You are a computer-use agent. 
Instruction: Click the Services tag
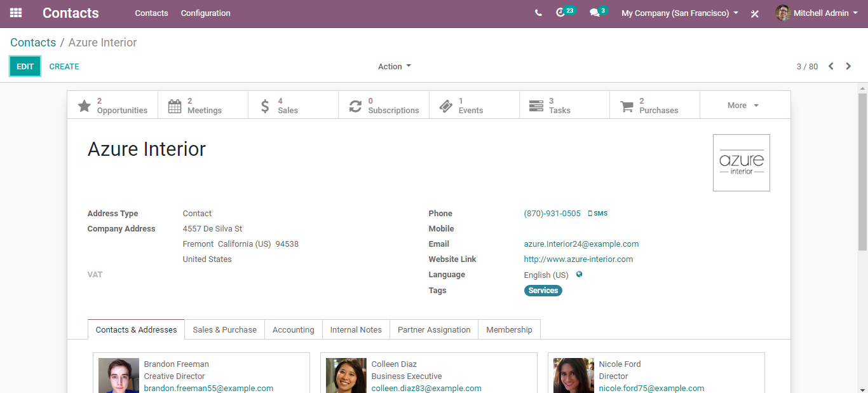click(x=543, y=291)
